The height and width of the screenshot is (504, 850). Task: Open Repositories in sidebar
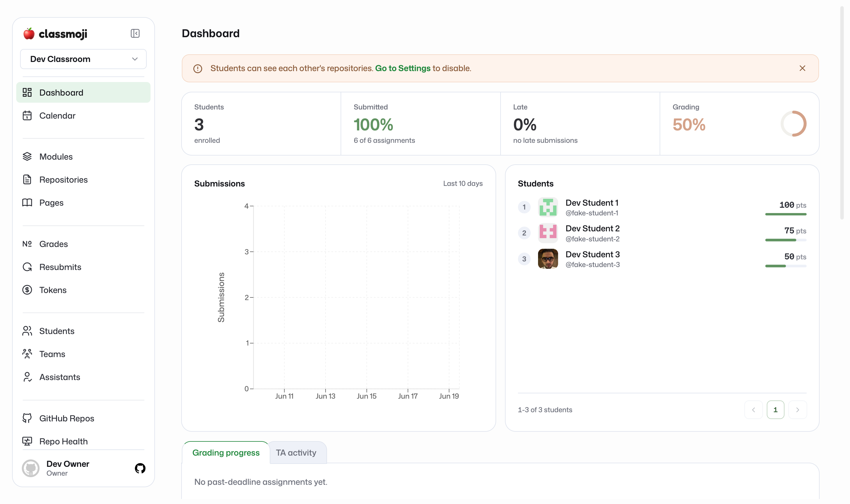point(83,180)
